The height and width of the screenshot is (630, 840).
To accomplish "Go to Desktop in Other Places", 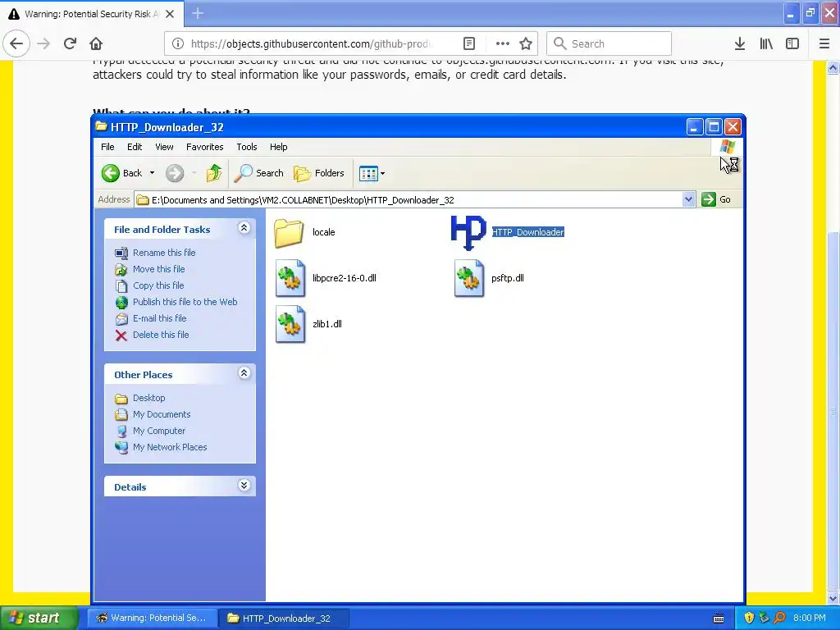I will click(x=149, y=398).
